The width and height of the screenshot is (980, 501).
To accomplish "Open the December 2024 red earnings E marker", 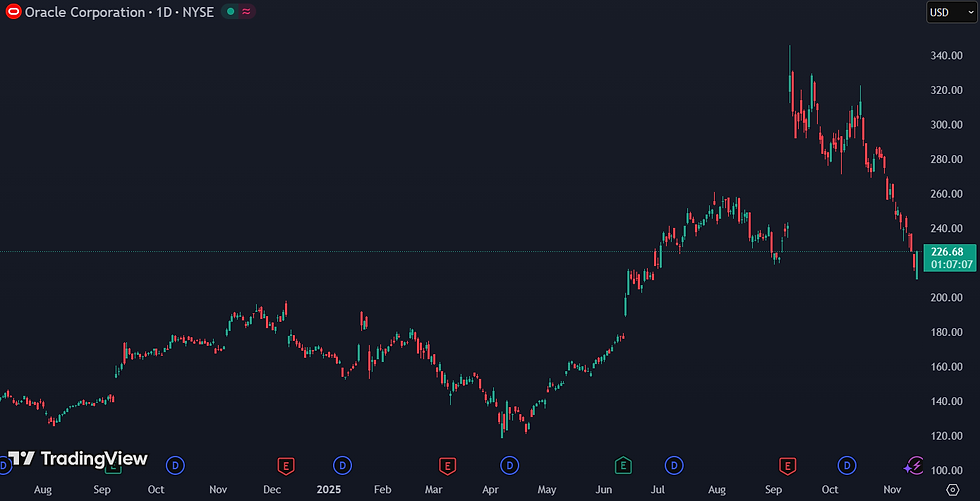I will coord(286,465).
